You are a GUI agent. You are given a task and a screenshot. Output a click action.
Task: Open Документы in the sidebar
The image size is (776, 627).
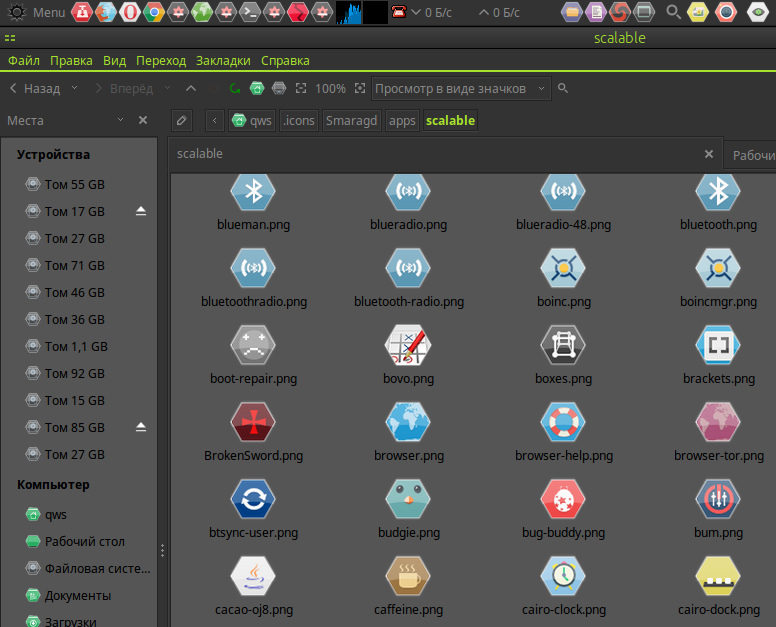[x=68, y=596]
